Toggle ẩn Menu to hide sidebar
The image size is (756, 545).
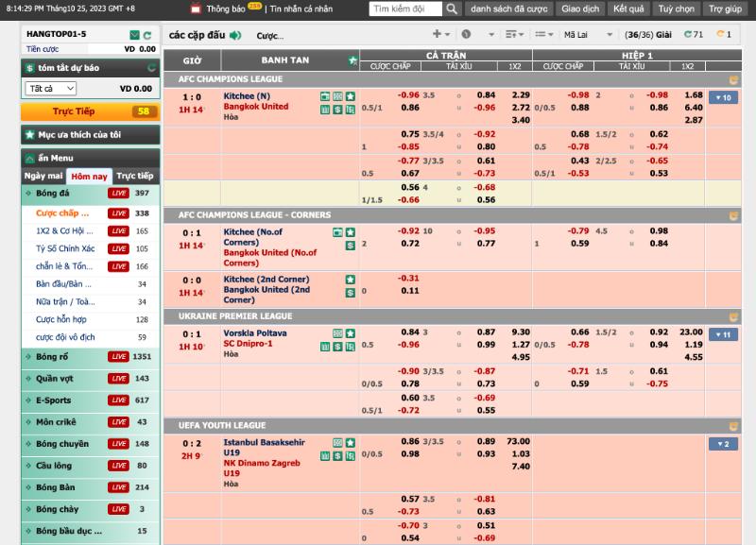click(91, 158)
